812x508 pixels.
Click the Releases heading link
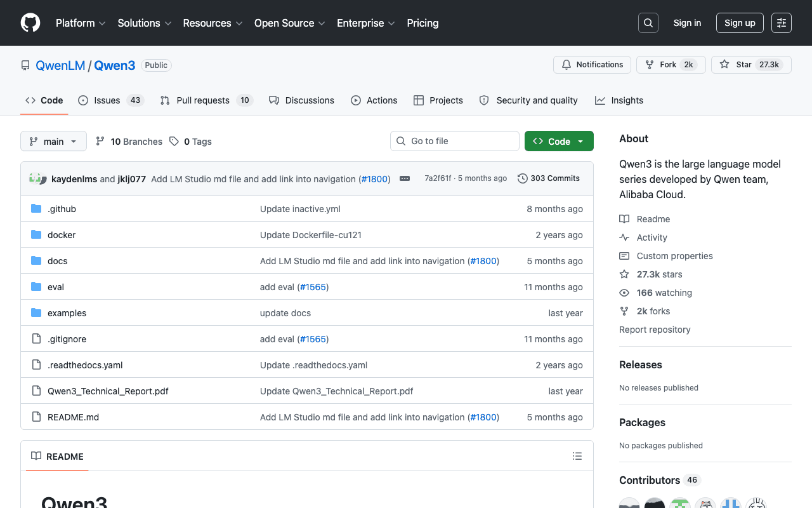[x=641, y=364]
